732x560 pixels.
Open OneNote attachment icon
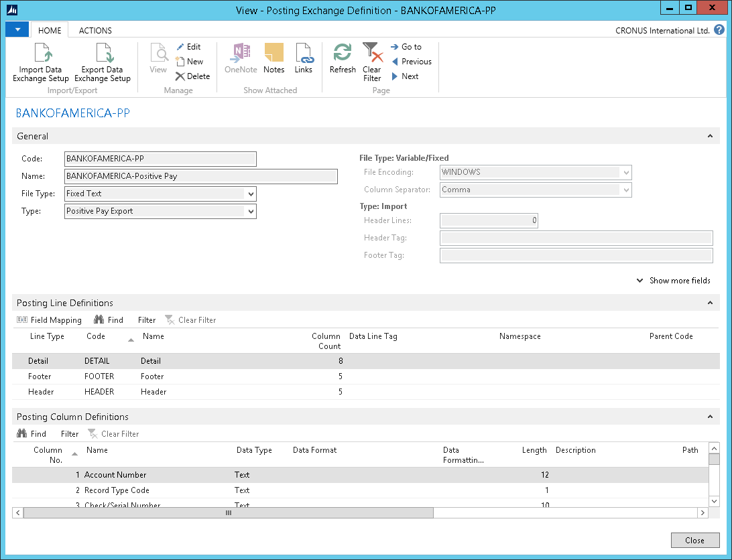(241, 52)
